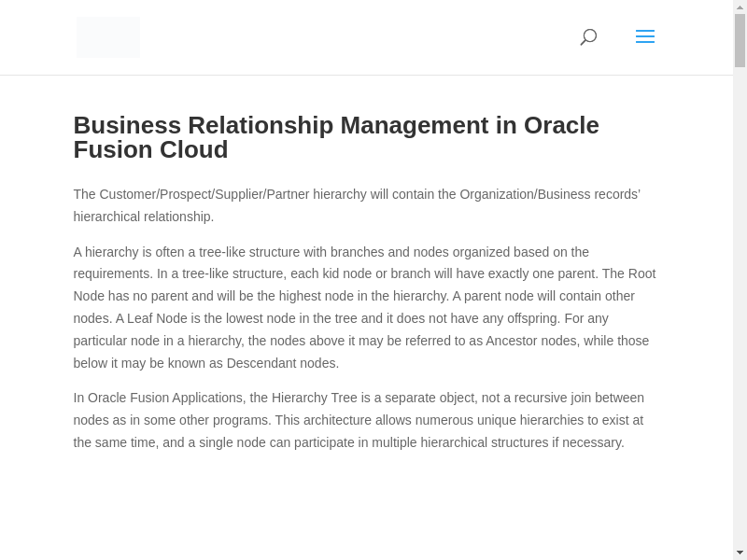Click the vertical scrollbar thumb
The image size is (747, 560).
(740, 40)
